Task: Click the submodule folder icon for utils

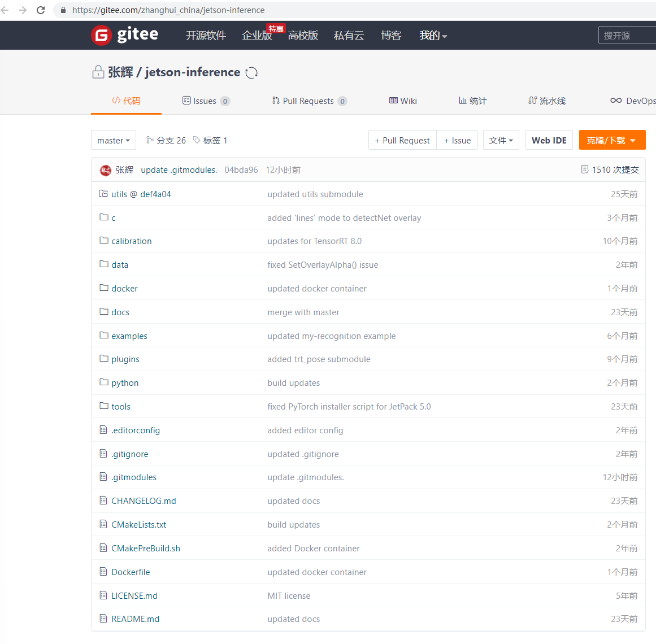Action: pos(103,194)
